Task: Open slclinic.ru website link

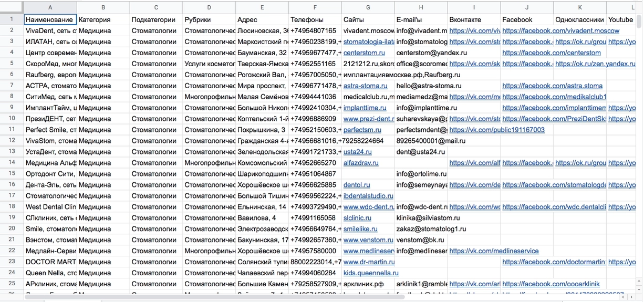Action: [357, 218]
